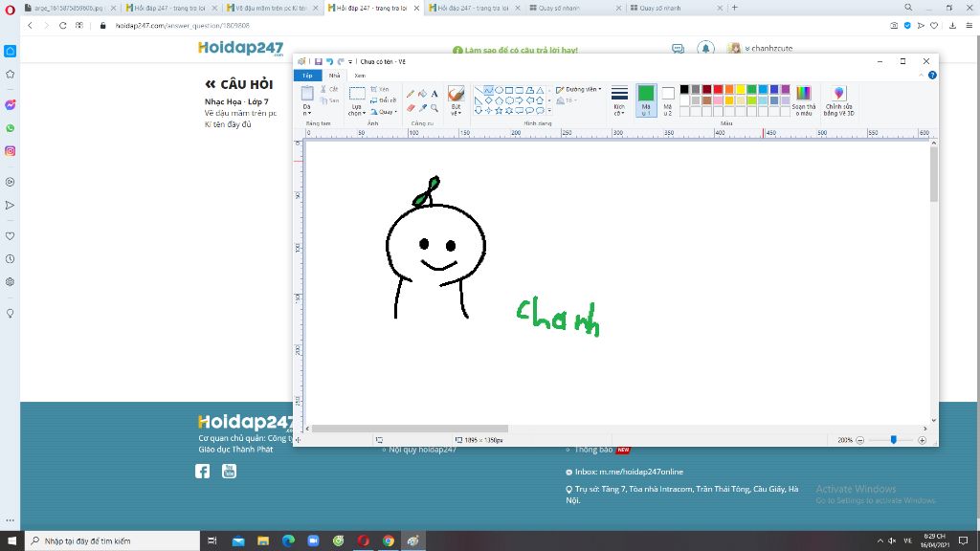
Task: Click 'Làm sao để có câu trả lời hay!' link
Action: (515, 50)
